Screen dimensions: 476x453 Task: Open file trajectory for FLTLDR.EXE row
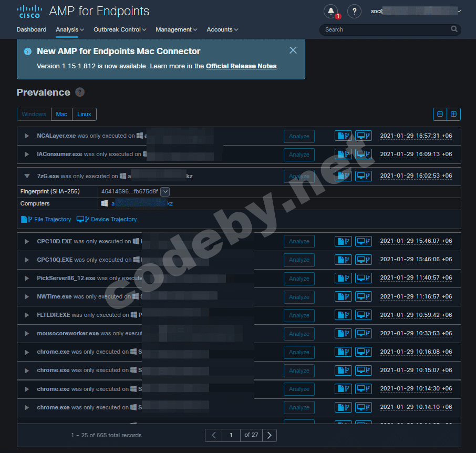pos(343,315)
